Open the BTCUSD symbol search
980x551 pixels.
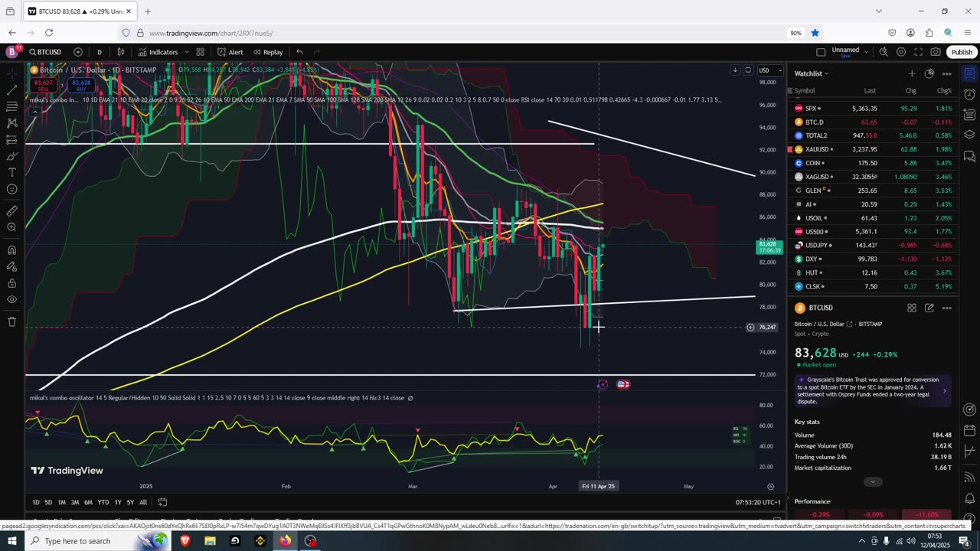[45, 52]
